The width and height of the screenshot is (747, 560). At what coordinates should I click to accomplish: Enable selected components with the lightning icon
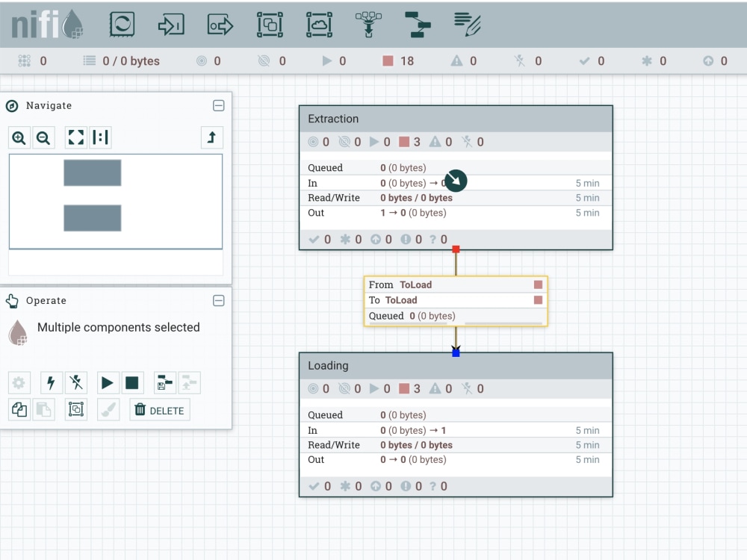[x=51, y=382]
